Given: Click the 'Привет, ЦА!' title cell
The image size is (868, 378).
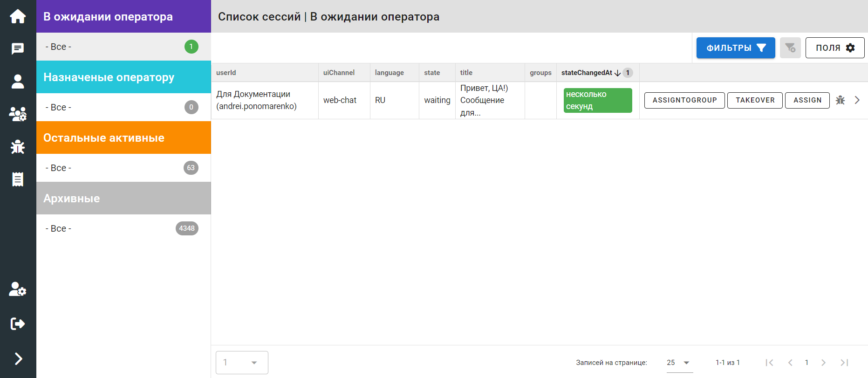Looking at the screenshot, I should pyautogui.click(x=490, y=100).
